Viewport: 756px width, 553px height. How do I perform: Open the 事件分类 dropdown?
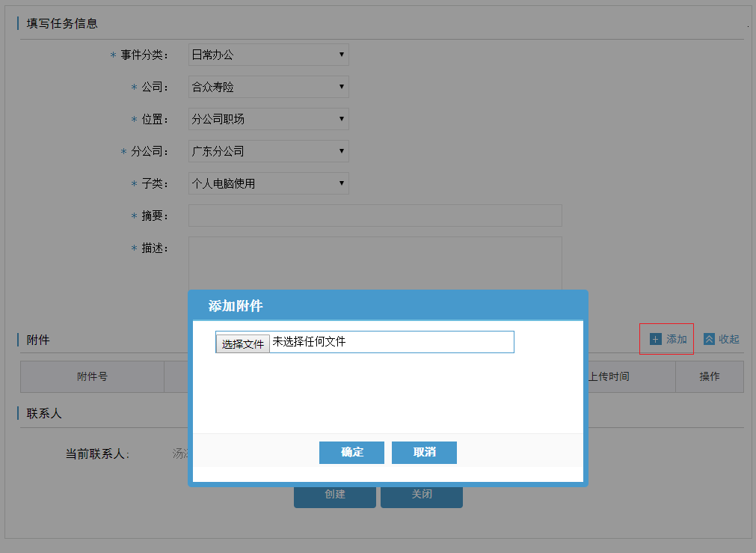coord(268,55)
